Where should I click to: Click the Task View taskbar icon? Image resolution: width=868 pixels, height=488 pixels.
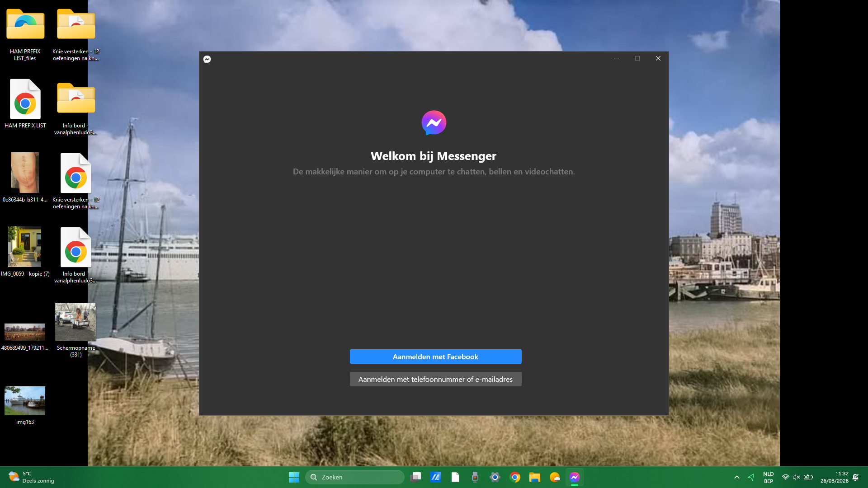point(415,477)
